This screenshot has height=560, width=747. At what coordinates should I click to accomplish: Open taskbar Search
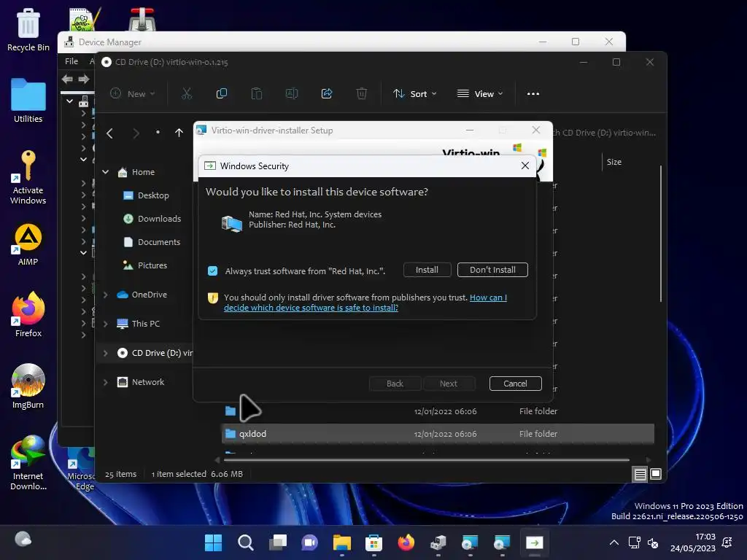(245, 542)
